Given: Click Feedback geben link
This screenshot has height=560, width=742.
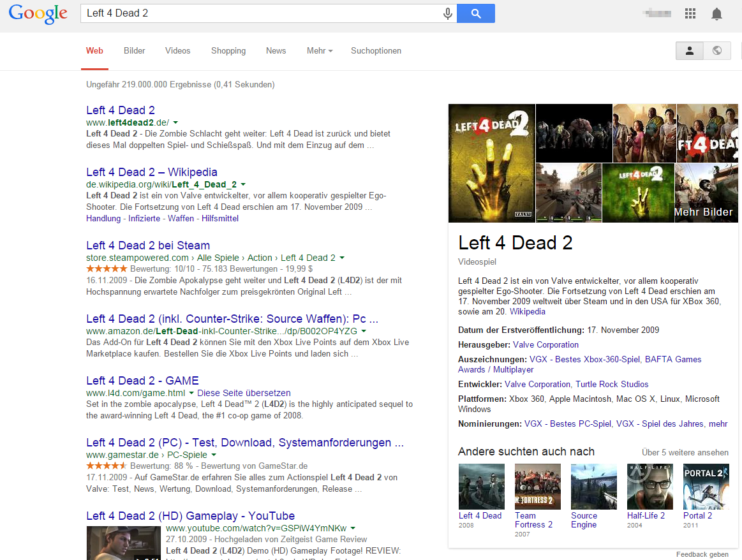Looking at the screenshot, I should 702,554.
